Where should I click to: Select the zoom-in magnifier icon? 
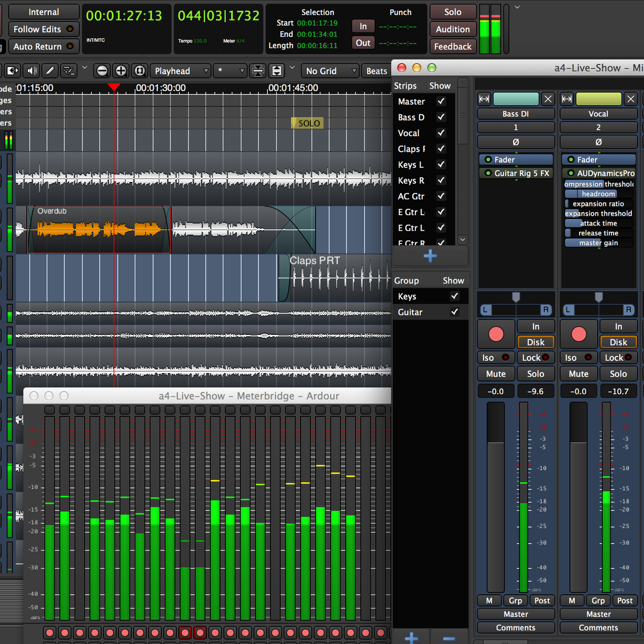[120, 70]
